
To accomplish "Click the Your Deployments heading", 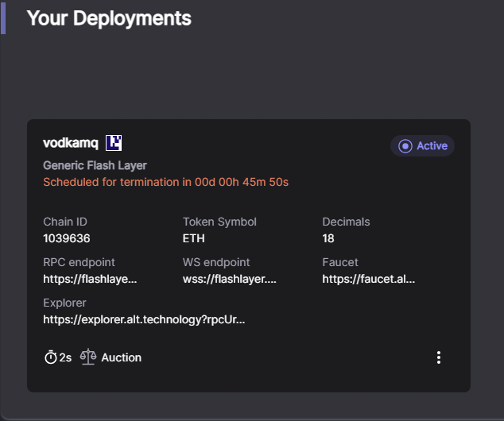I will pyautogui.click(x=109, y=18).
